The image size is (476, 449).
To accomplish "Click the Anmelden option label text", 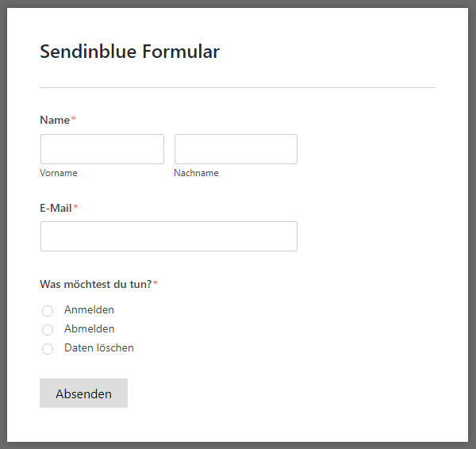I will [x=89, y=309].
